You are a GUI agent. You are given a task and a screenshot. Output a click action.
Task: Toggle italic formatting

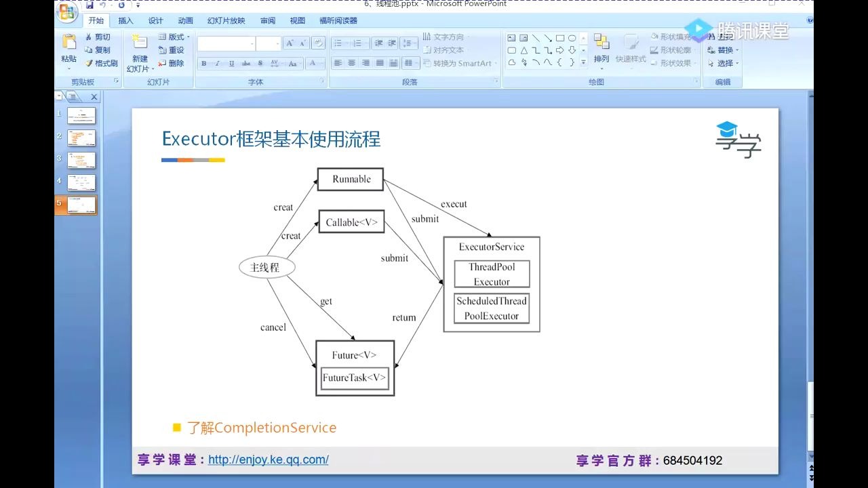pos(217,64)
